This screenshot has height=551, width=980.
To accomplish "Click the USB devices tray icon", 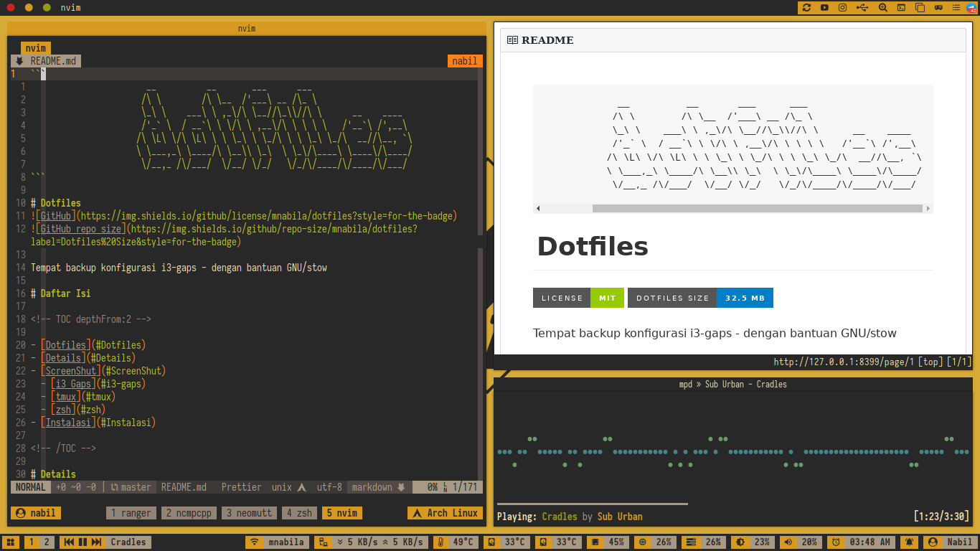I will 862,7.
